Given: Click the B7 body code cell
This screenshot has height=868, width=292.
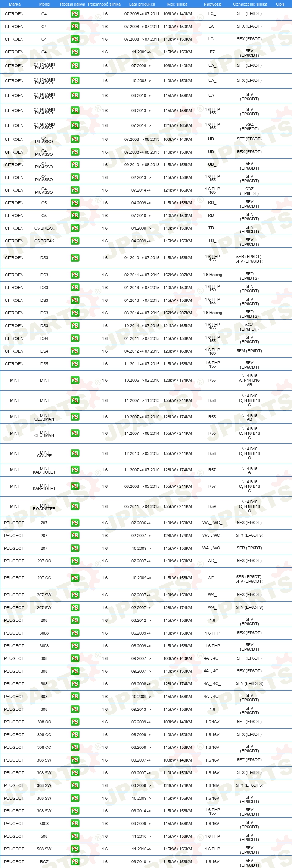Looking at the screenshot, I should pos(212,52).
